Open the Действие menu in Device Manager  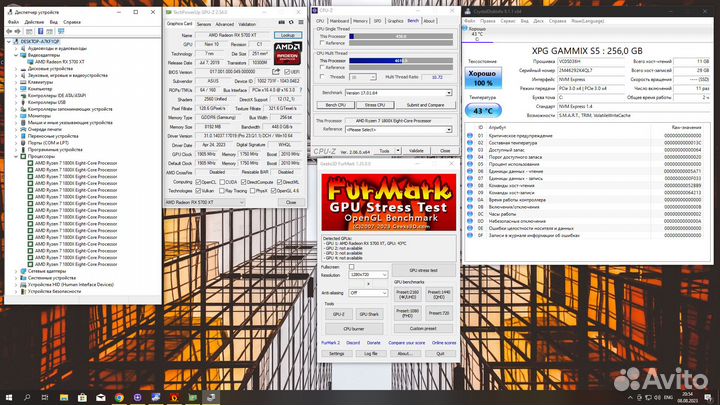click(34, 22)
